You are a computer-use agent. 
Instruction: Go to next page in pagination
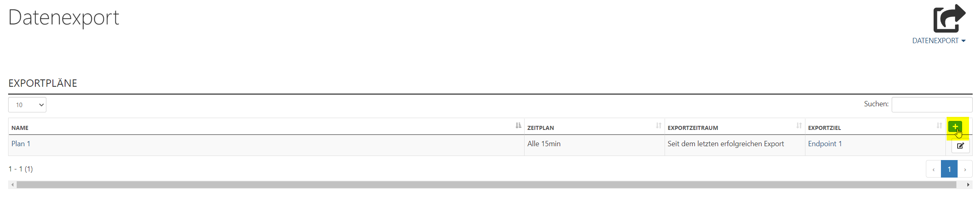click(x=965, y=169)
